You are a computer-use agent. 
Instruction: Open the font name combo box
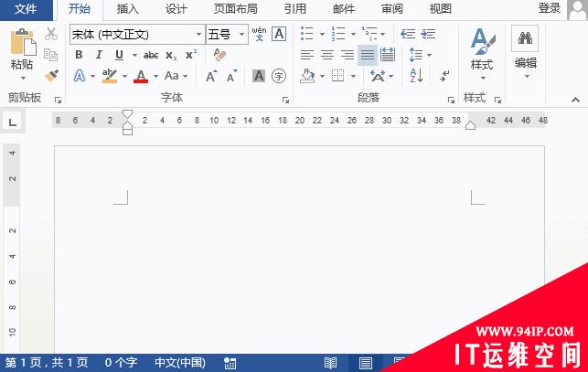coord(137,35)
